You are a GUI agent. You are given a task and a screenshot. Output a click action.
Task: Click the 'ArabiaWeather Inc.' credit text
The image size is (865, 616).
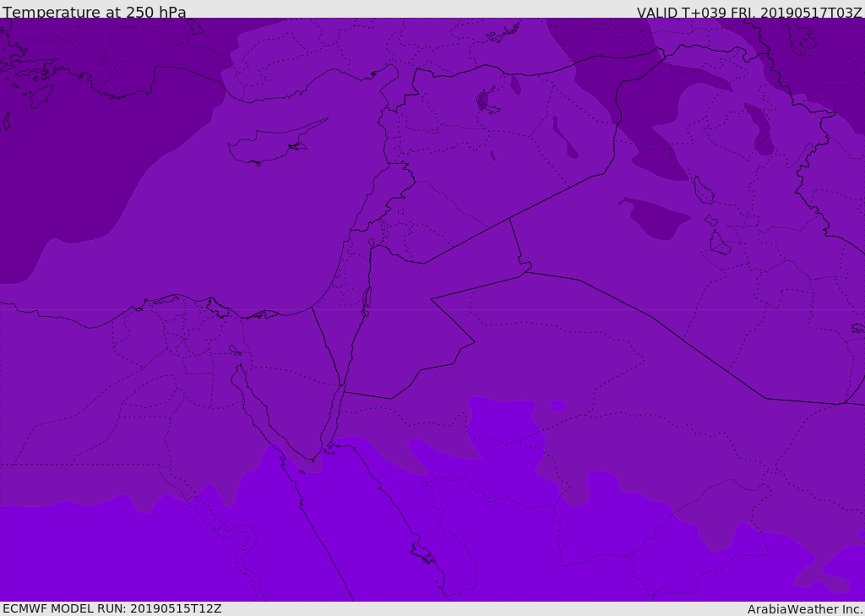805,609
